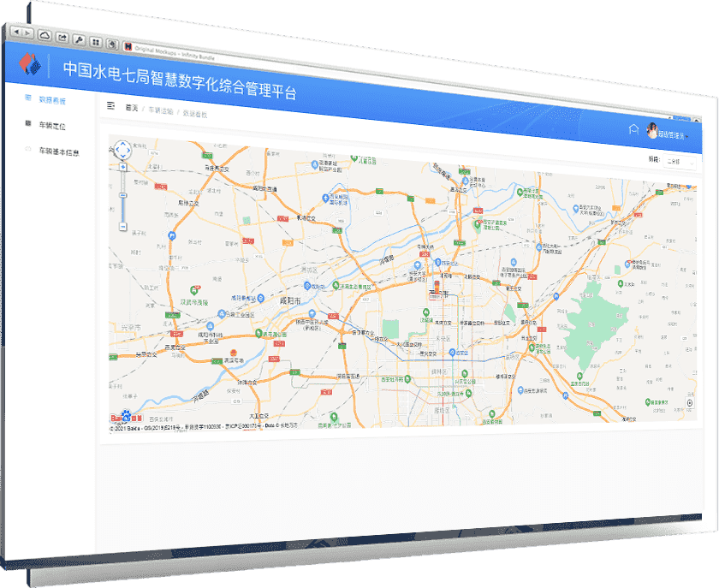Select 数据看板 in the sidebar

click(x=51, y=101)
